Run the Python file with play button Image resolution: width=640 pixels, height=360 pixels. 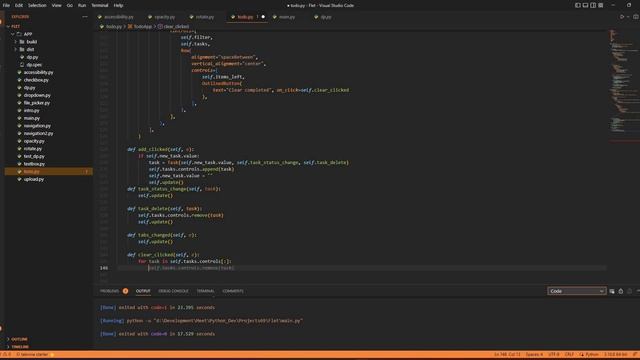(622, 17)
